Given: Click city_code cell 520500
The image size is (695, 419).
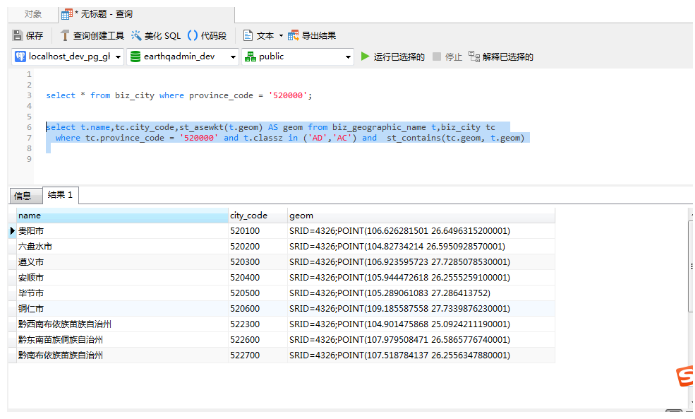Looking at the screenshot, I should click(x=258, y=293).
